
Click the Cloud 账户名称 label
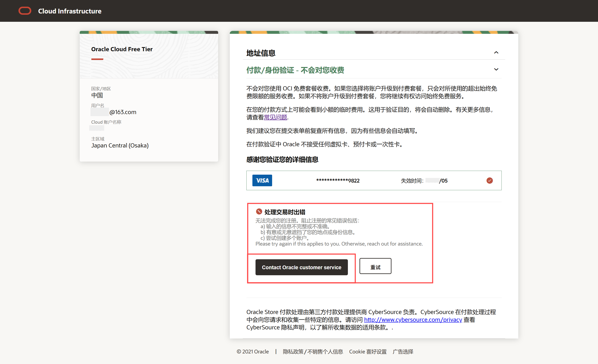pos(106,122)
